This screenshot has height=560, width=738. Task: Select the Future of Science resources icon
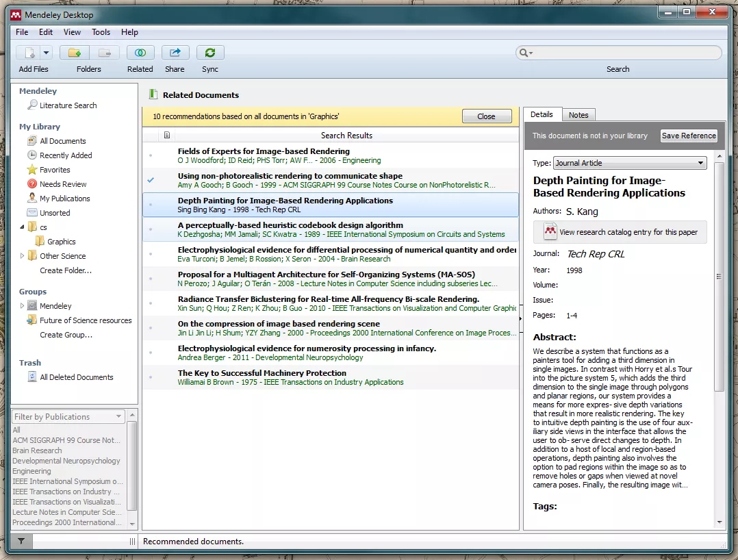pos(32,320)
